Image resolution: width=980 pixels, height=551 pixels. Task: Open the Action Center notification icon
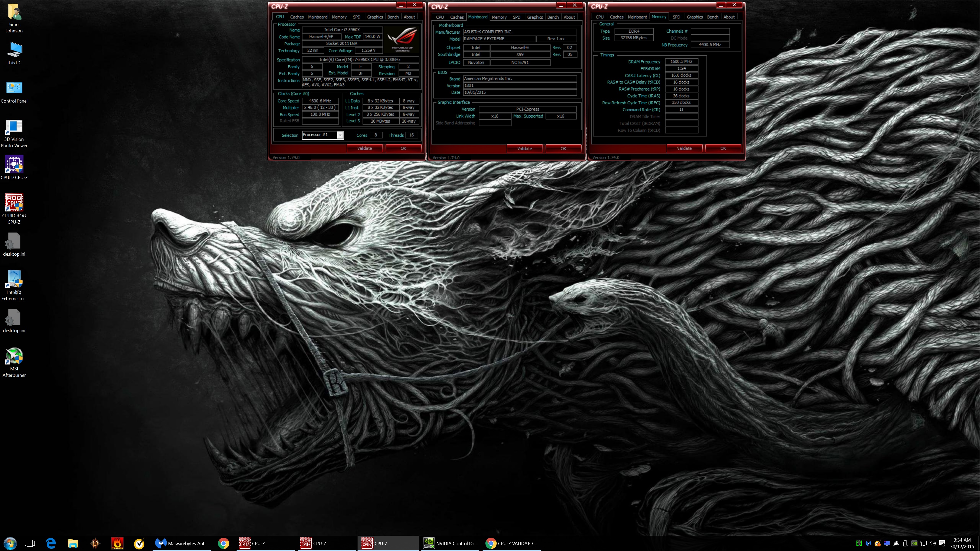[x=942, y=543]
